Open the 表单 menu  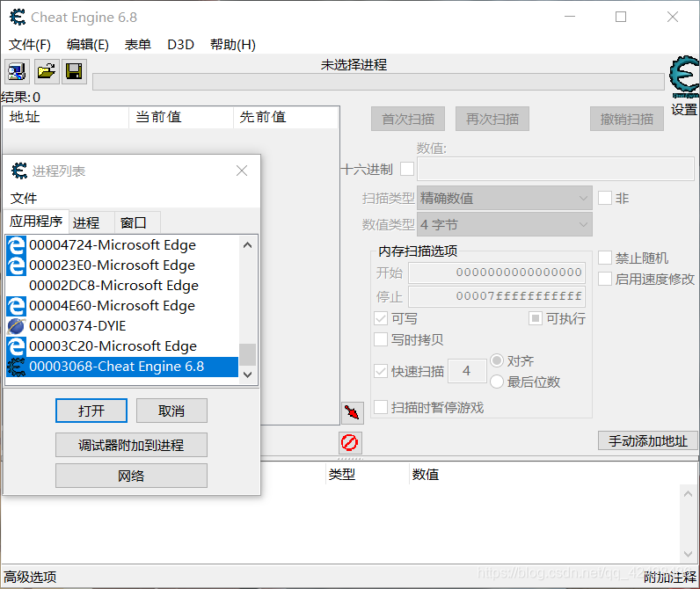[137, 45]
